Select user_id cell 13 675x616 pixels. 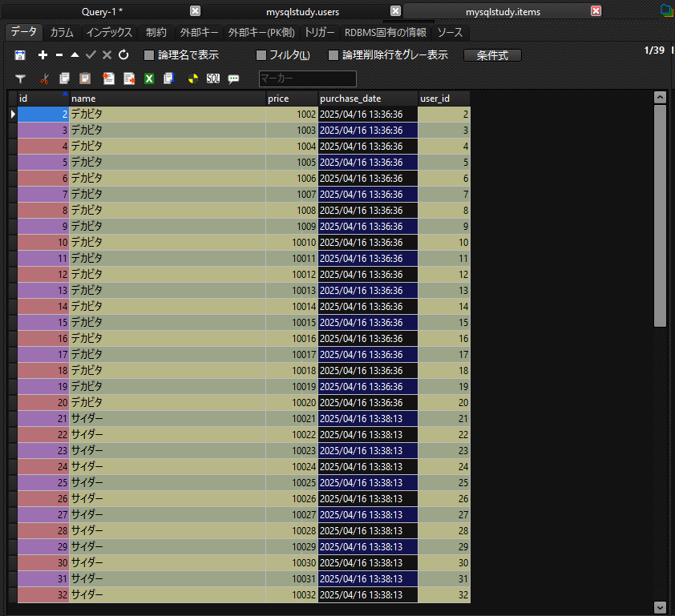pos(444,290)
